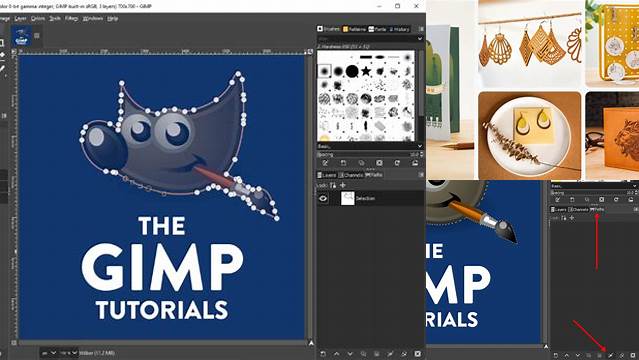639x360 pixels.
Task: Open the Tools menu
Action: 55,19
